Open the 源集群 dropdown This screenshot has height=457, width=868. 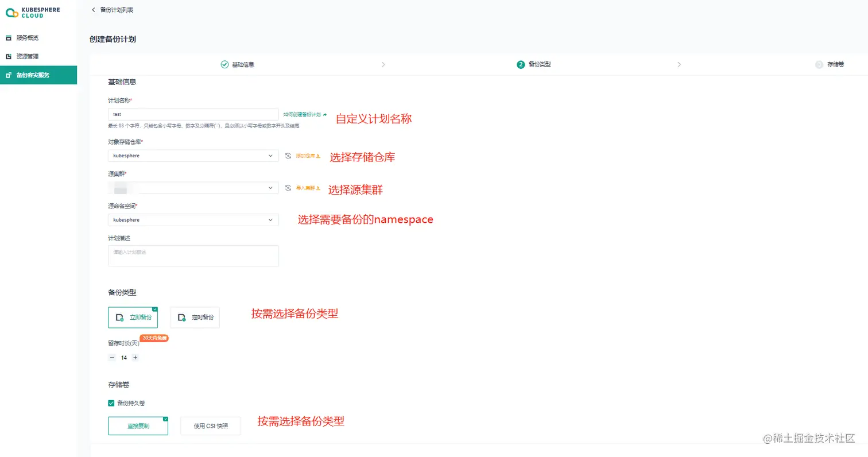pos(193,188)
